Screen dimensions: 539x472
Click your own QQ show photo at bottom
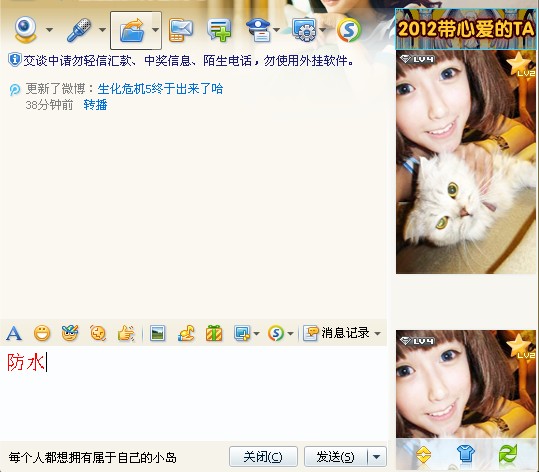pyautogui.click(x=466, y=384)
